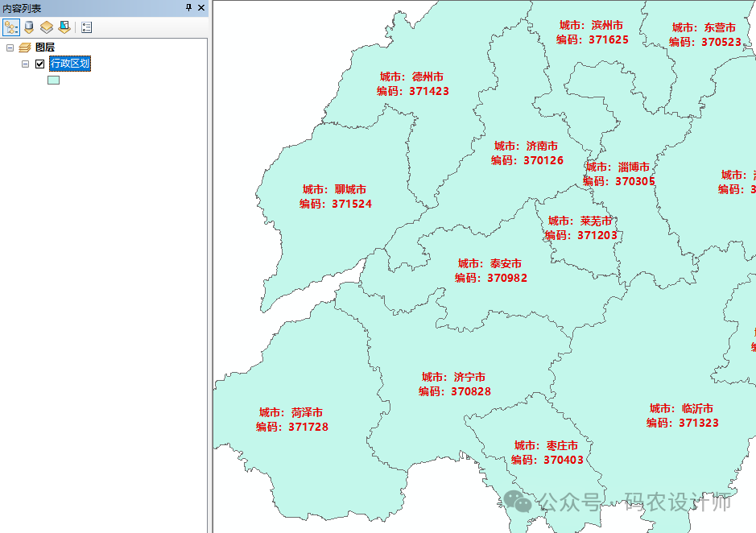Close the 内容列表 panel
756x533 pixels.
click(x=201, y=7)
